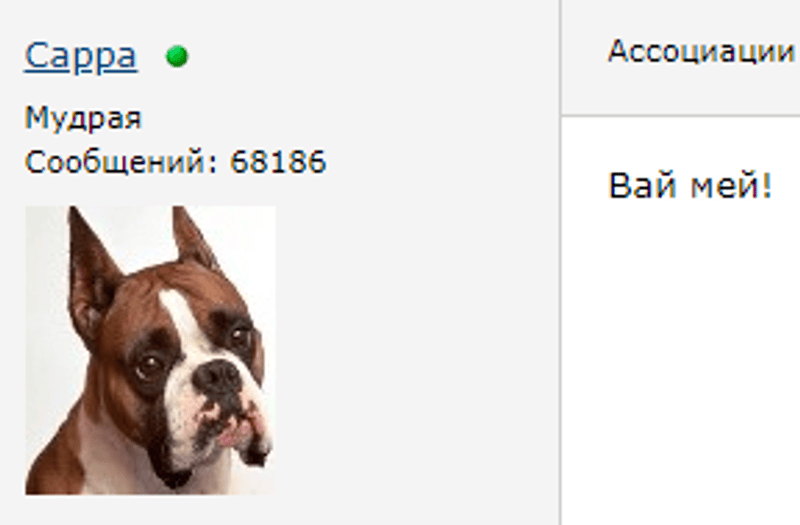Open the Сарра user profile link
Screen dimensions: 800x525
pyautogui.click(x=81, y=56)
